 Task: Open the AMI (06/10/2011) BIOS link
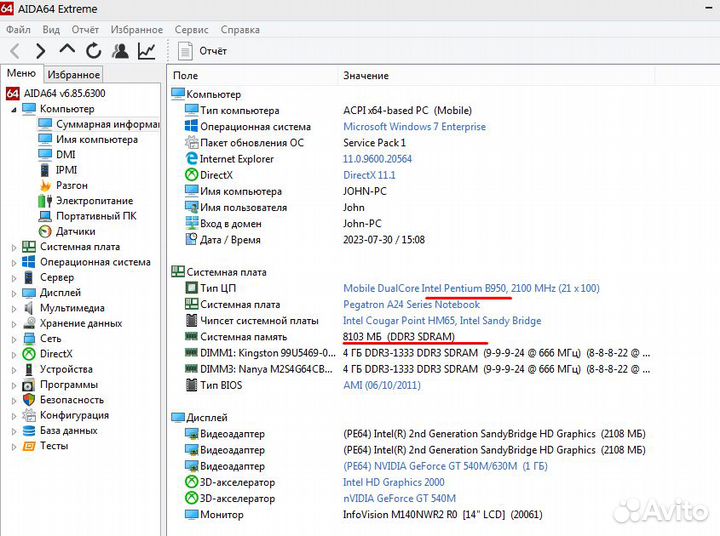pyautogui.click(x=382, y=385)
